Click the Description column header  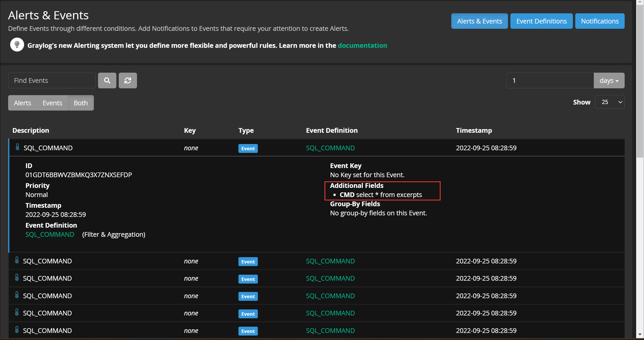click(31, 130)
